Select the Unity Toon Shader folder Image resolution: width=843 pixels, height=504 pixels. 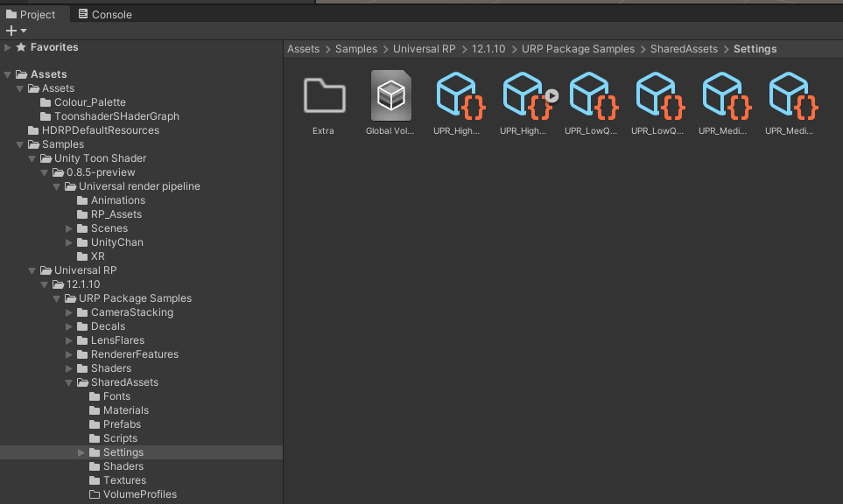click(94, 158)
